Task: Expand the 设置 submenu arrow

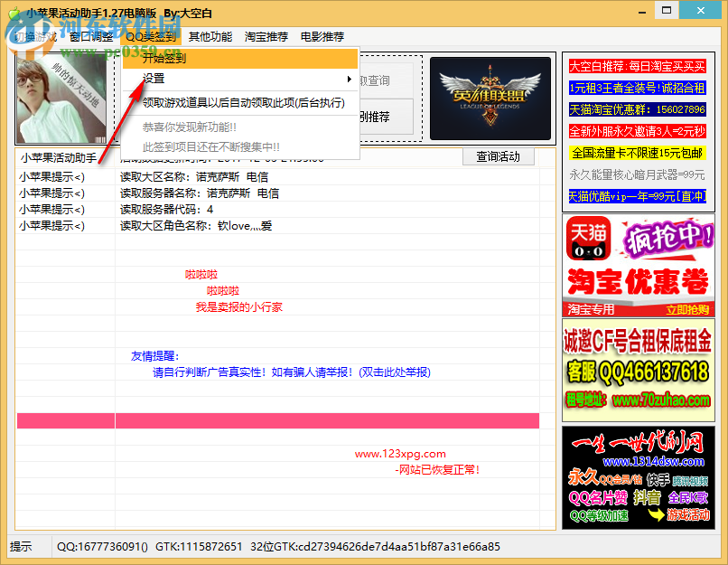Action: pos(350,79)
